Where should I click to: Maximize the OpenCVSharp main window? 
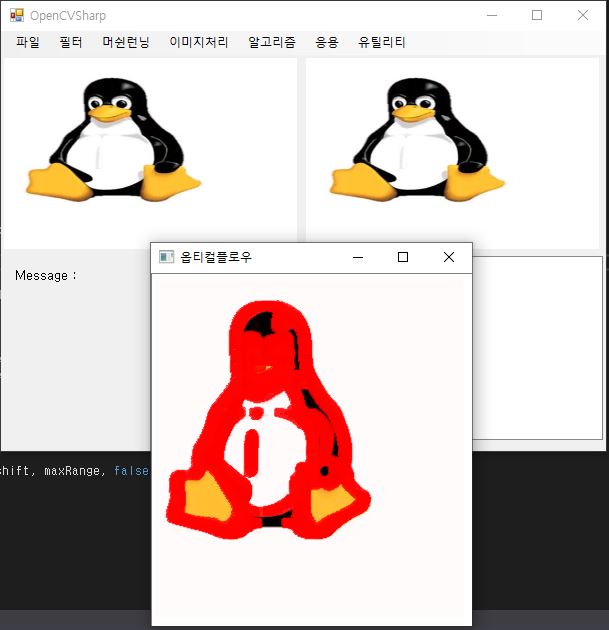(537, 15)
